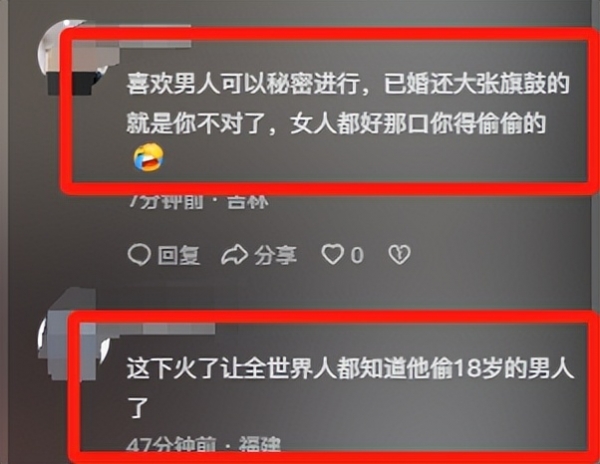Click the 吉林 location label
600x464 pixels.
coord(247,202)
